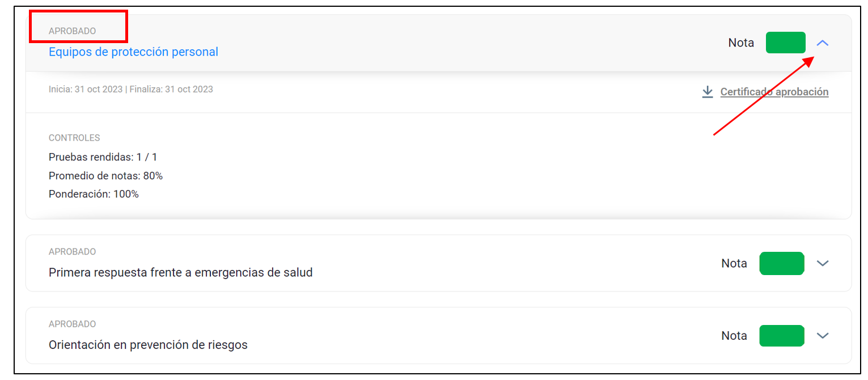This screenshot has height=380, width=868.
Task: Click the Nota label of the first course
Action: pyautogui.click(x=741, y=43)
